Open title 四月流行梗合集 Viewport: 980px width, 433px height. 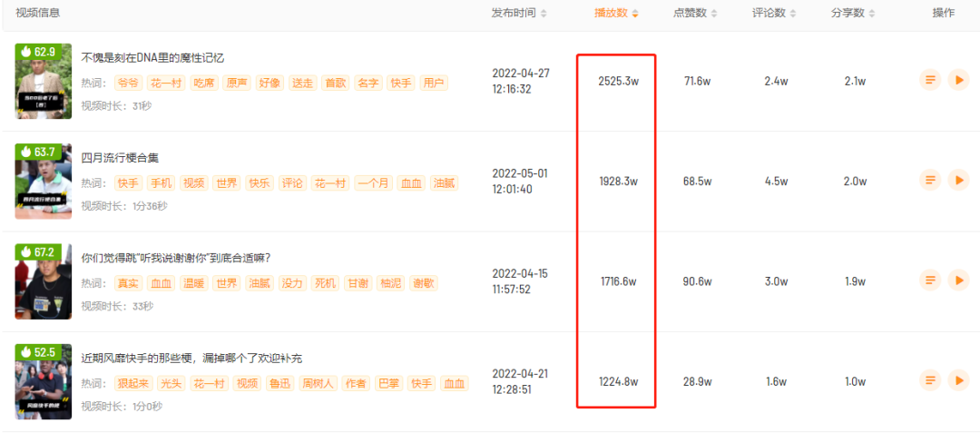click(120, 158)
